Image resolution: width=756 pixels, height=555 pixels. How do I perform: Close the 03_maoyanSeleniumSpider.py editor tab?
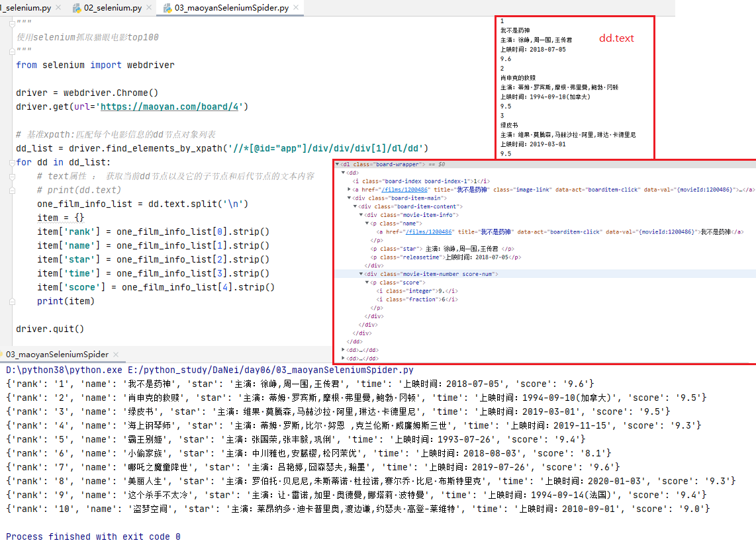tap(296, 8)
